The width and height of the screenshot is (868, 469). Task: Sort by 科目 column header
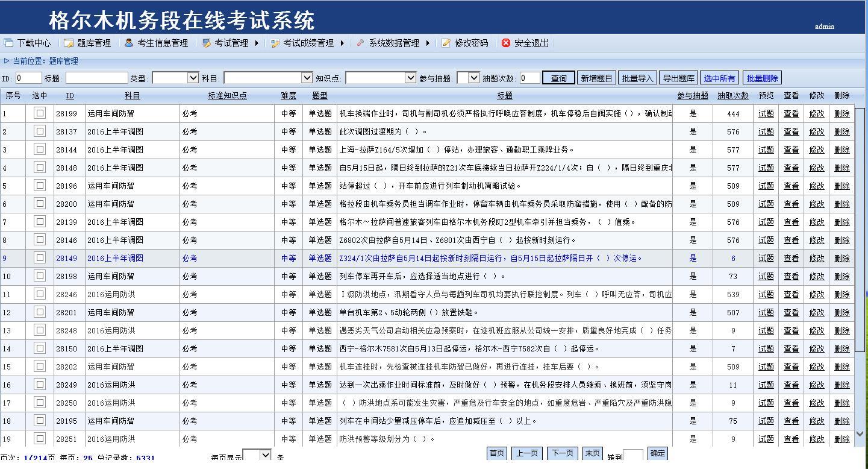tap(133, 95)
